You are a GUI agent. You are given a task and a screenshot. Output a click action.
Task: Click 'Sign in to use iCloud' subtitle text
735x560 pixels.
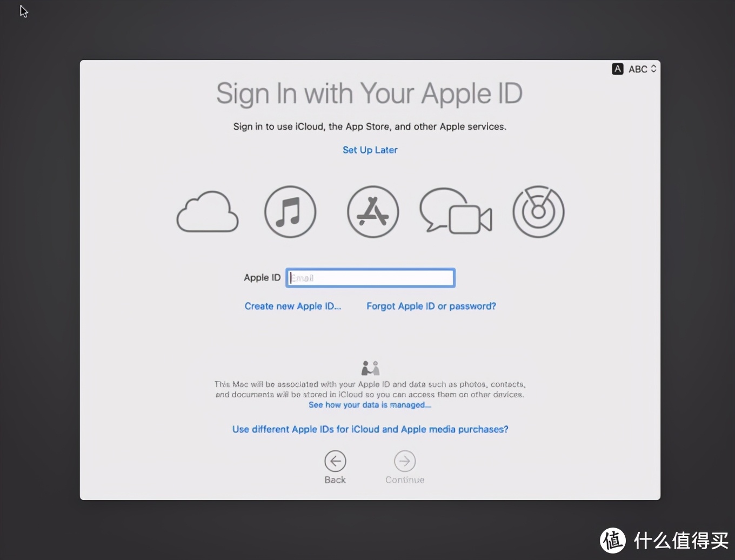[x=370, y=126]
